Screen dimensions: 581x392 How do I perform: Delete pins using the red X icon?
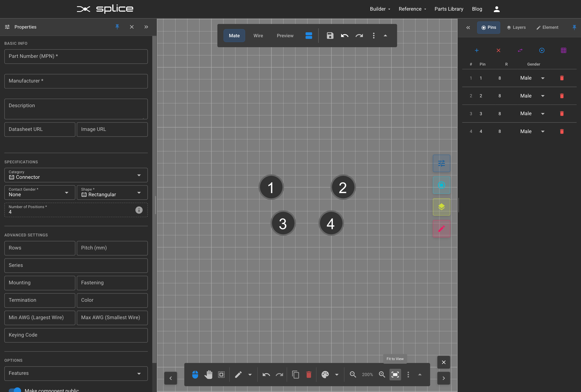coord(498,50)
